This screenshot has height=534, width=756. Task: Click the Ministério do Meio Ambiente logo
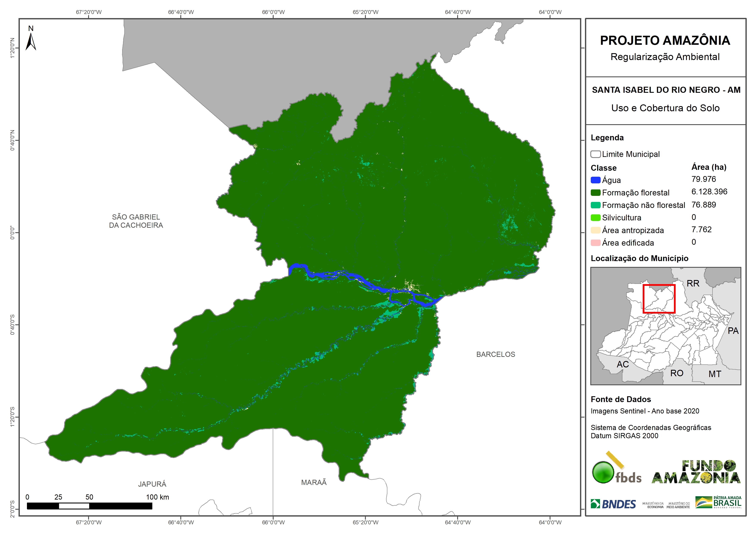click(678, 505)
